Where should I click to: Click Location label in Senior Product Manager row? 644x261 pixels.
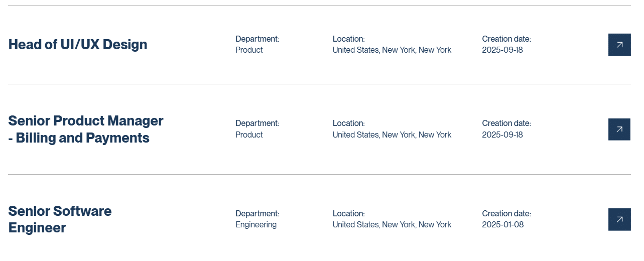click(348, 123)
